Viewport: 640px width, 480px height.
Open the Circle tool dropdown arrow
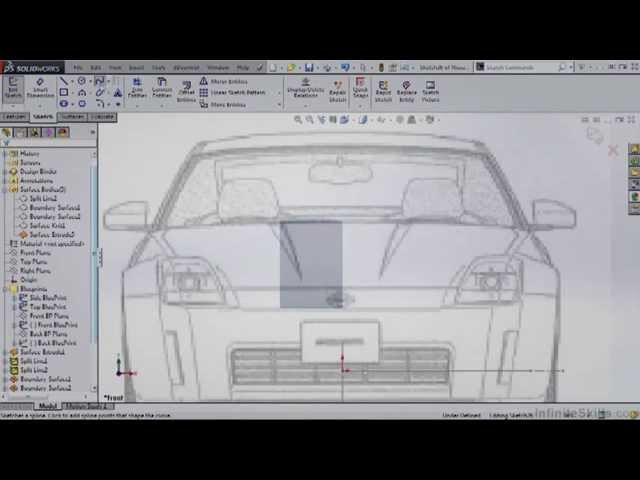coord(90,81)
